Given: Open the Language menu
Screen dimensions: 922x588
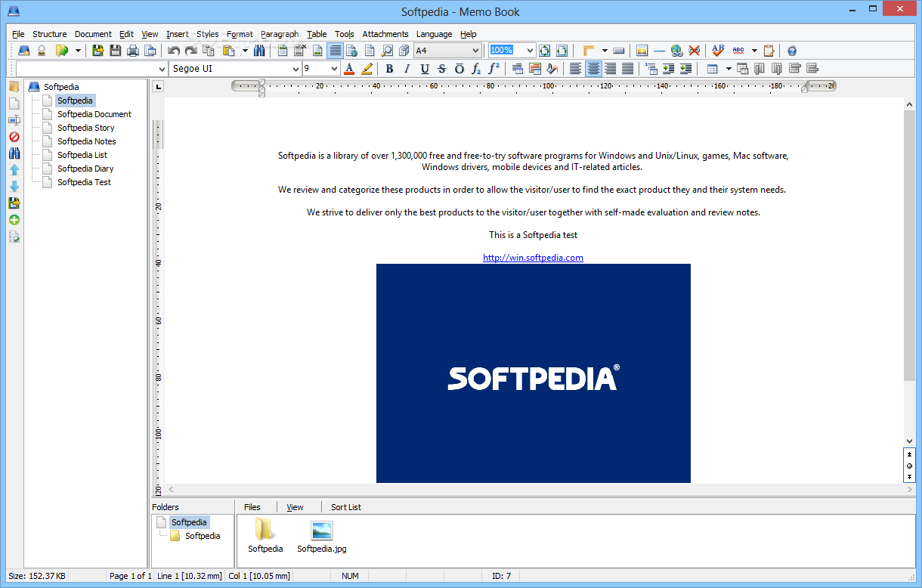Looking at the screenshot, I should pos(435,34).
